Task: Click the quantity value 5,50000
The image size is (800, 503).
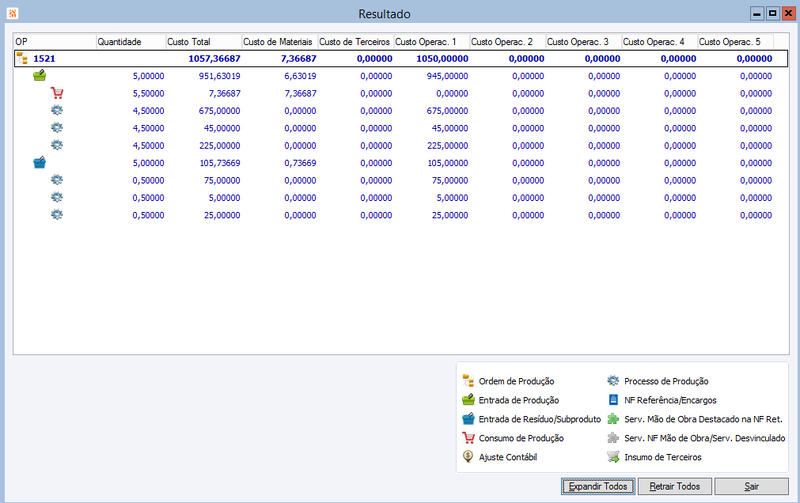Action: [x=148, y=93]
